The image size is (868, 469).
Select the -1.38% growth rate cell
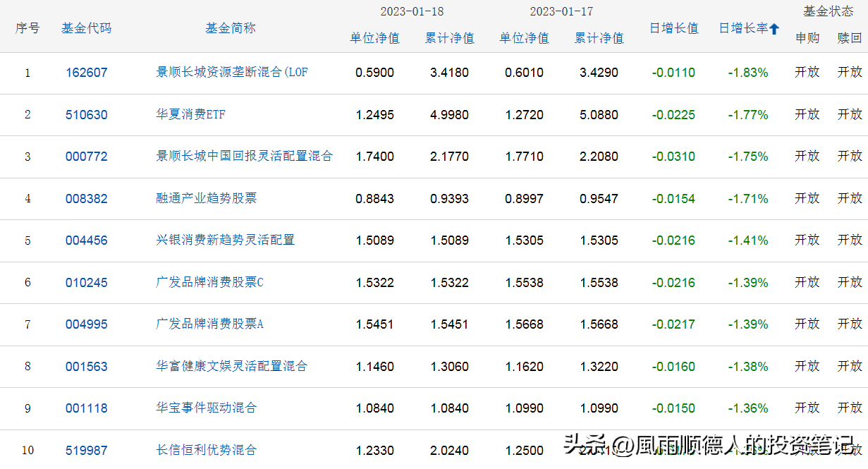coord(748,367)
